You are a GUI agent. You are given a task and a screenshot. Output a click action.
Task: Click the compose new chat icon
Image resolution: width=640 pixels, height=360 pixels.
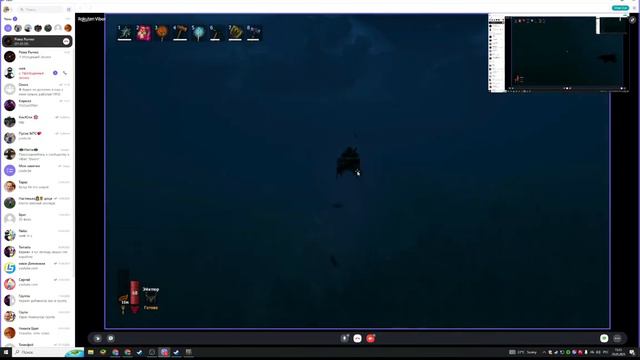pos(69,9)
